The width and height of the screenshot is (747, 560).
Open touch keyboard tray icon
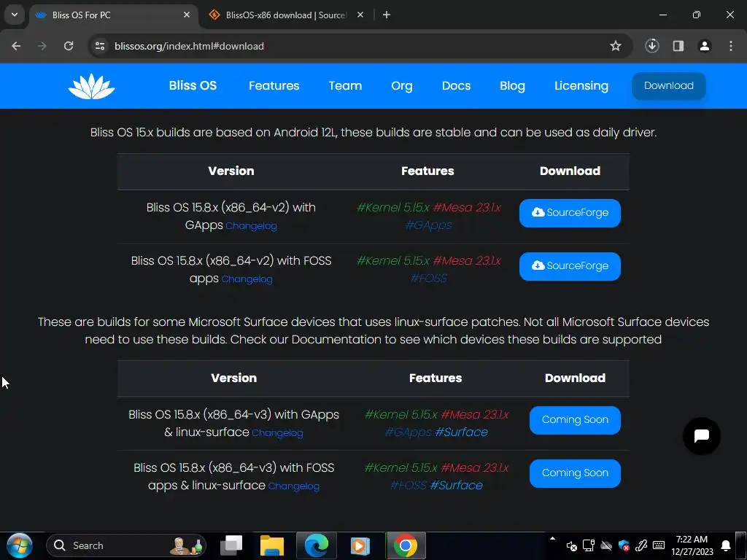click(x=659, y=545)
